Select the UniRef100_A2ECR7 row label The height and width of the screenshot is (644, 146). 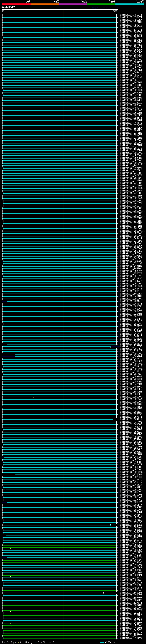(x=131, y=620)
